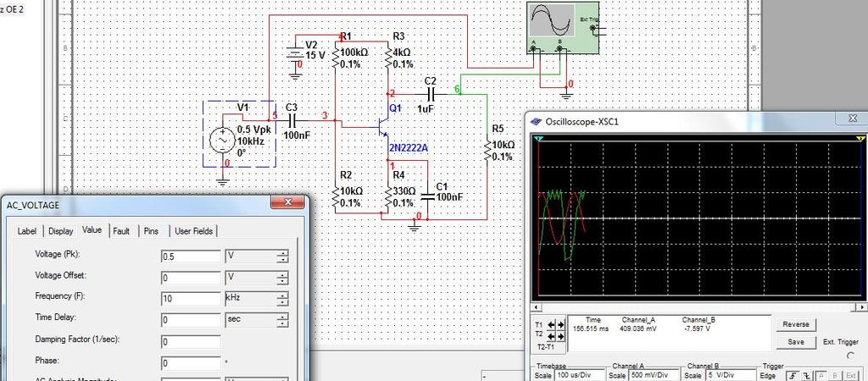Screen dimensions: 868x381
Task: Select resistor R4 330Ω symbol
Action: (388, 197)
